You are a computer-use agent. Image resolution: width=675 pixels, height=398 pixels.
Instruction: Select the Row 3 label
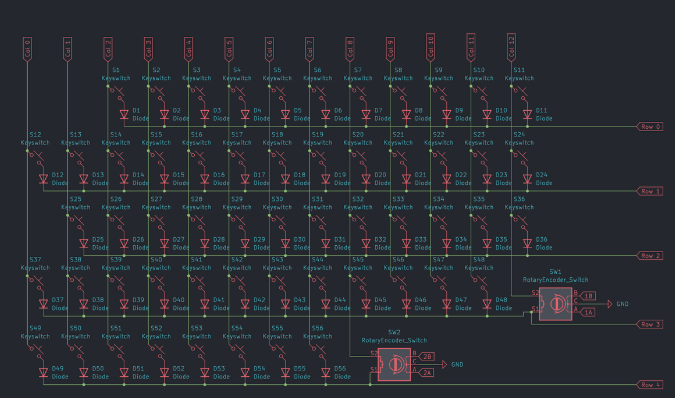[650, 324]
